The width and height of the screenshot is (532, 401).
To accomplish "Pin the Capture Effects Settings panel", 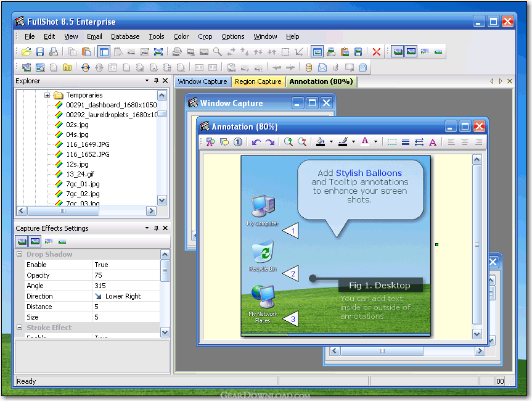I will (x=156, y=228).
